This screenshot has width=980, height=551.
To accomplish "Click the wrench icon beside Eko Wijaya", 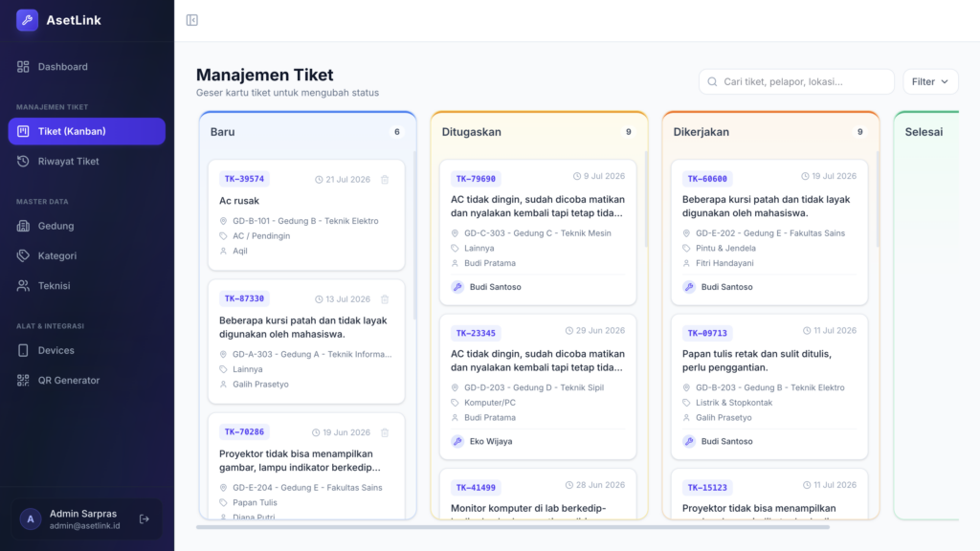I will (x=457, y=441).
